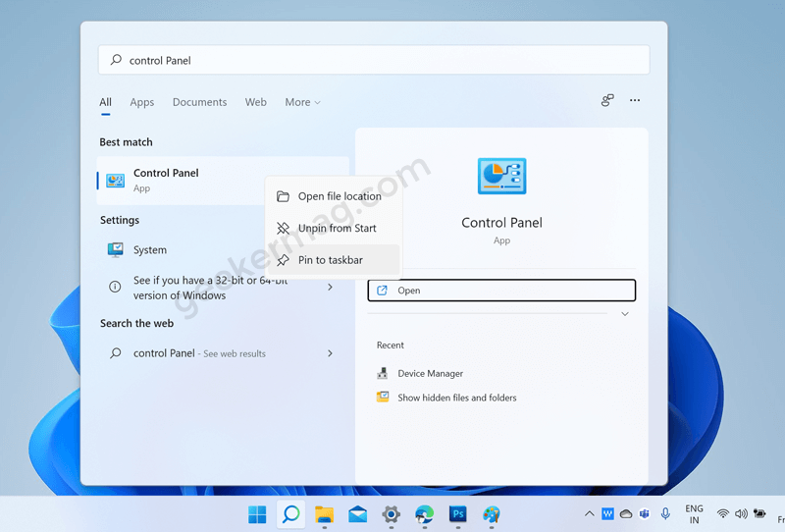Click the Open button in preview pane
The image size is (785, 532).
501,291
